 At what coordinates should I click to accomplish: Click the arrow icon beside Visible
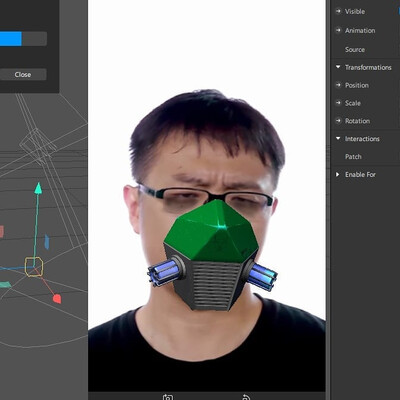(338, 11)
